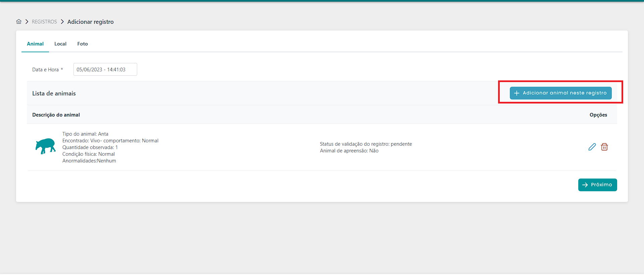Screen dimensions: 644x275
Task: Open the REGISTROS breadcrumb link
Action: click(x=44, y=22)
